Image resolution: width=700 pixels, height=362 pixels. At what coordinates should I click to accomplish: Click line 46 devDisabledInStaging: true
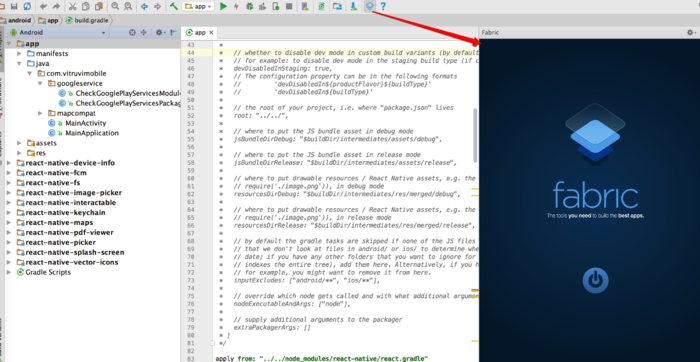(x=283, y=68)
